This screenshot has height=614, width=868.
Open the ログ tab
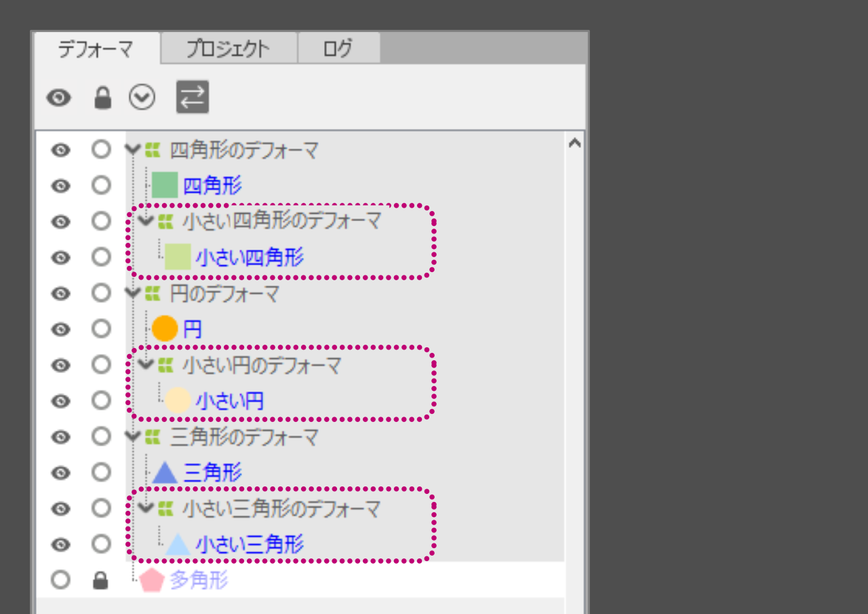pos(338,49)
